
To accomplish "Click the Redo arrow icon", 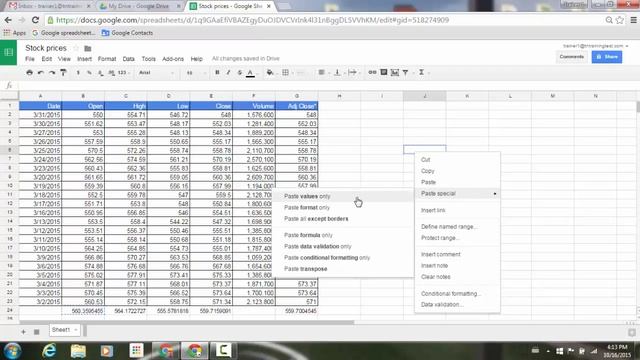I will 52,73.
